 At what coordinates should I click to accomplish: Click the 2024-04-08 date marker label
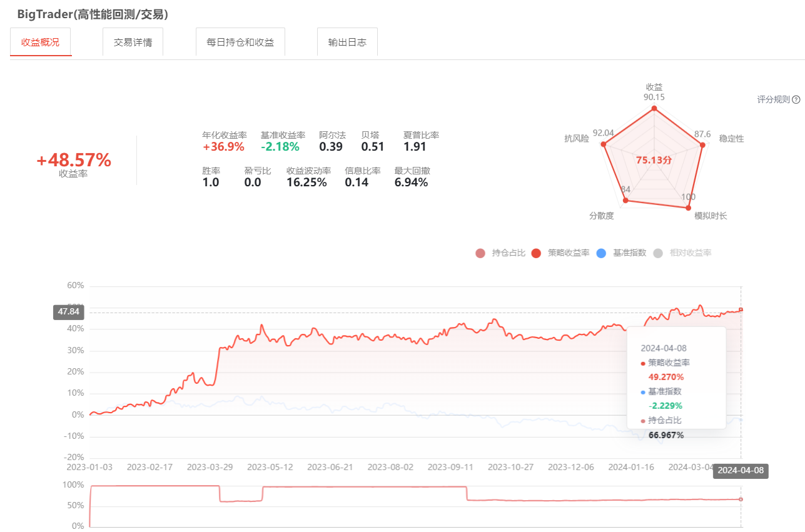coord(741,471)
